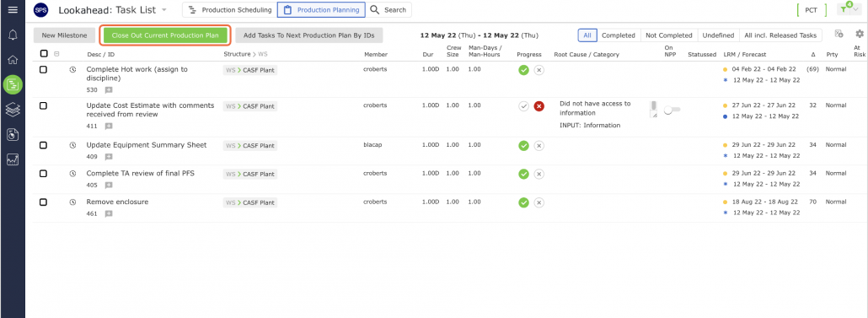Click '18 Aug 22 - 18 Aug 22' date
868x318 pixels.
pos(765,202)
